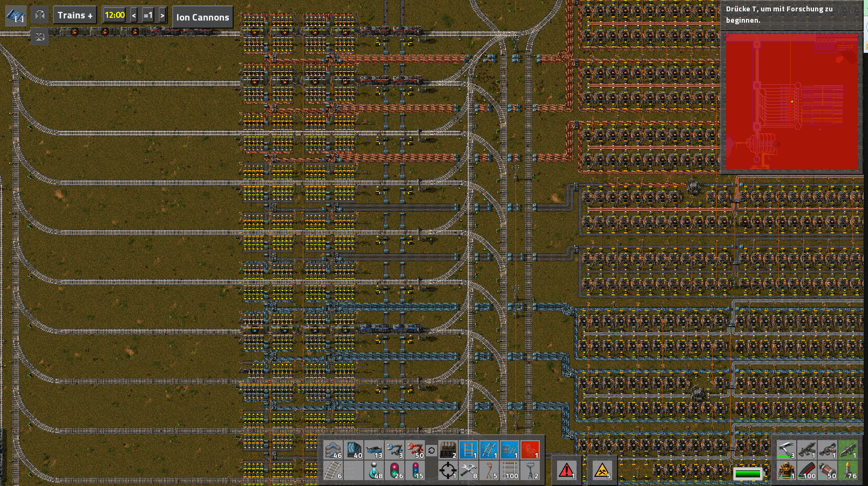Click the power armor slot
The image size is (868, 486).
[x=786, y=470]
